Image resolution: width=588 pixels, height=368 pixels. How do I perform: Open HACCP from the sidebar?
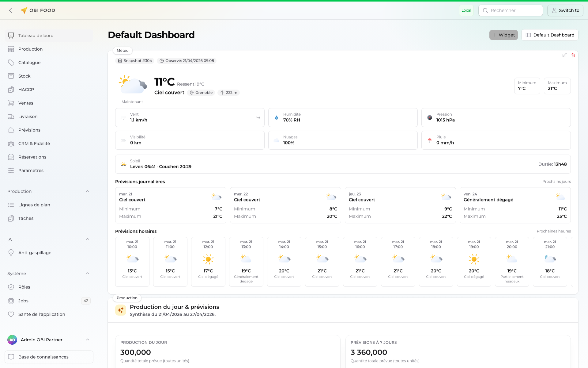point(26,90)
